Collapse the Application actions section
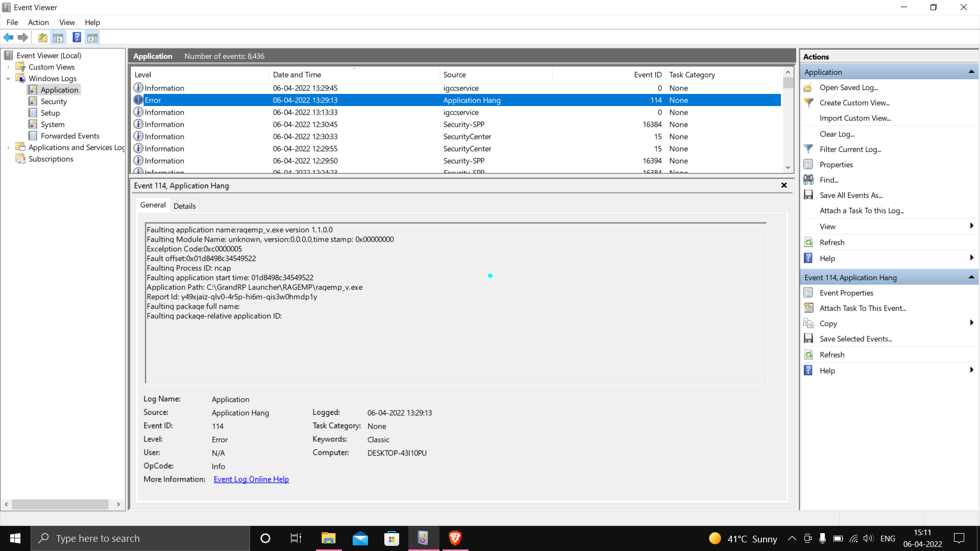Screen dimensions: 980x551 click(x=971, y=72)
